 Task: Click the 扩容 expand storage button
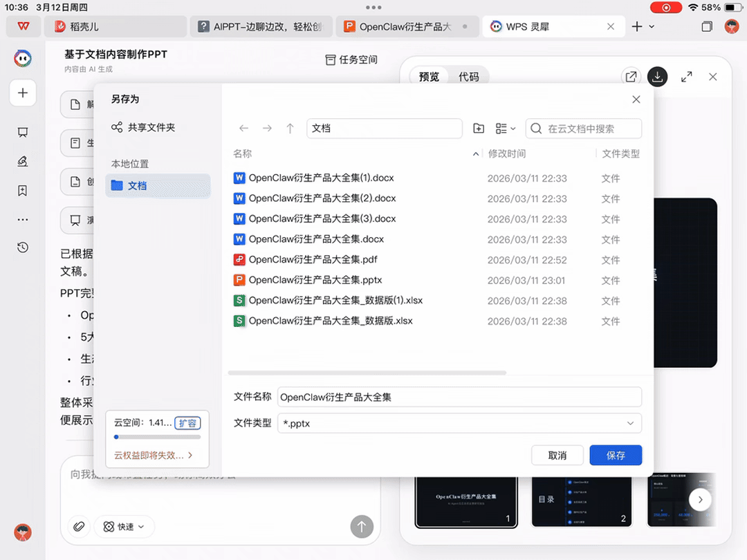187,423
